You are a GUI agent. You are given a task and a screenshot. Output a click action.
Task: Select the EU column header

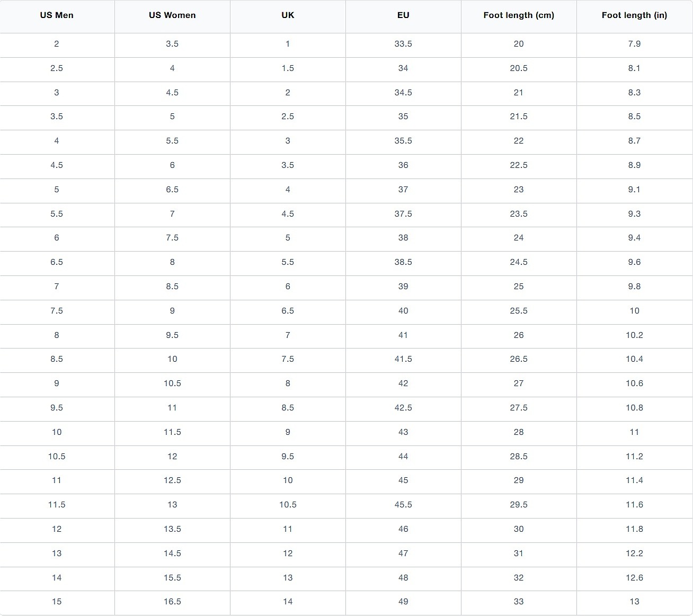403,15
